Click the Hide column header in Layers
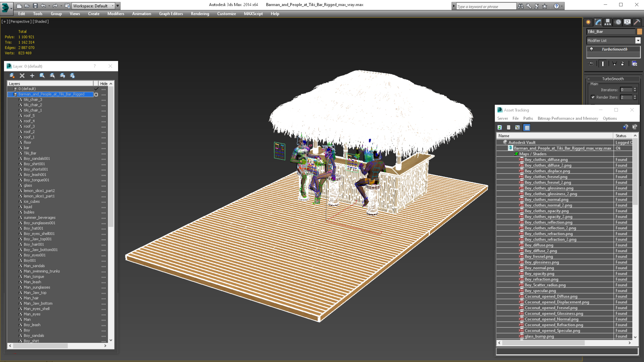Viewport: 644px width, 362px height. pyautogui.click(x=104, y=84)
